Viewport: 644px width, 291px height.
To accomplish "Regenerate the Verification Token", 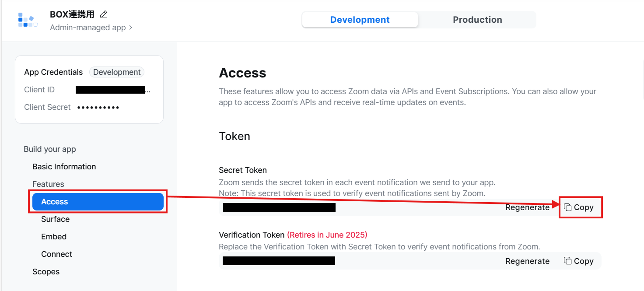I will point(527,261).
